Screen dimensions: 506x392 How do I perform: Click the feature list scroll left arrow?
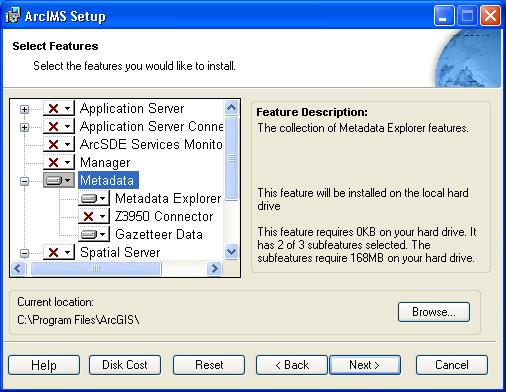[x=18, y=269]
